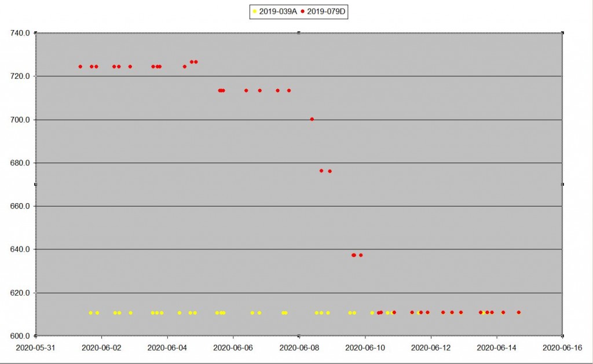
Task: Click the 2020-05-31 x-axis date label
Action: tap(36, 347)
